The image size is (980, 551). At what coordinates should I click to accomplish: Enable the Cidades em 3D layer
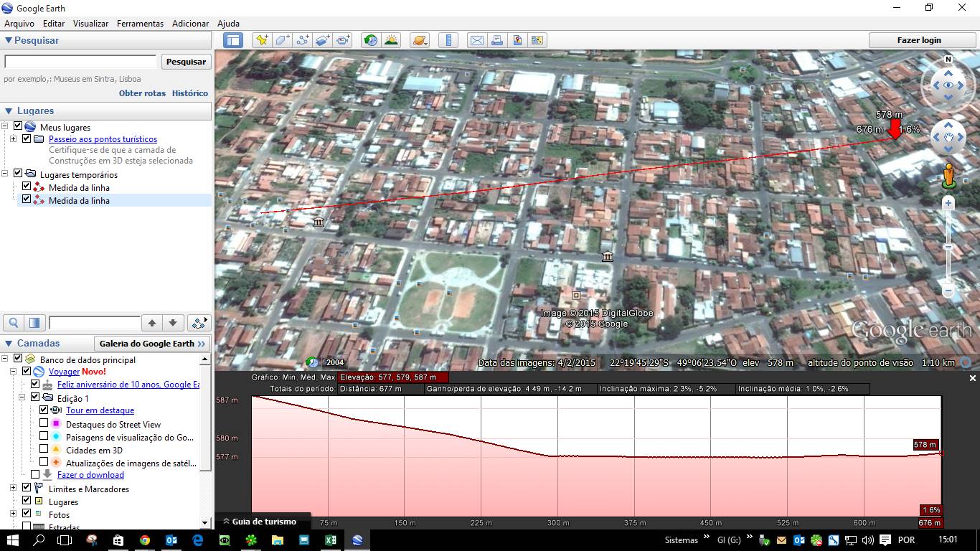44,450
